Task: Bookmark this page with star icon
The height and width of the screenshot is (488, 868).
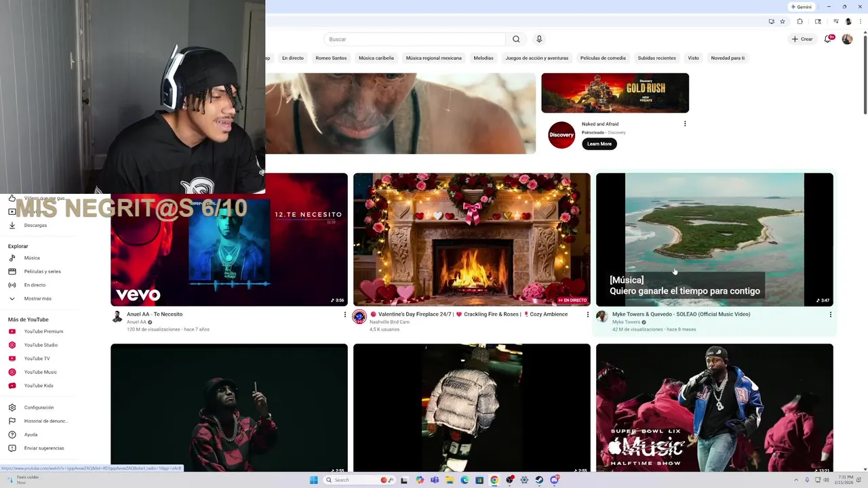Action: tap(783, 22)
